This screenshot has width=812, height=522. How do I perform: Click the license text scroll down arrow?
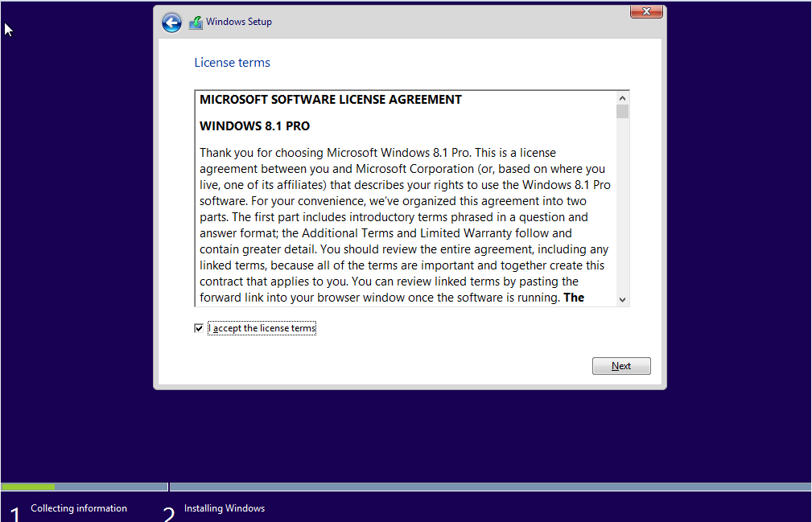coord(622,299)
